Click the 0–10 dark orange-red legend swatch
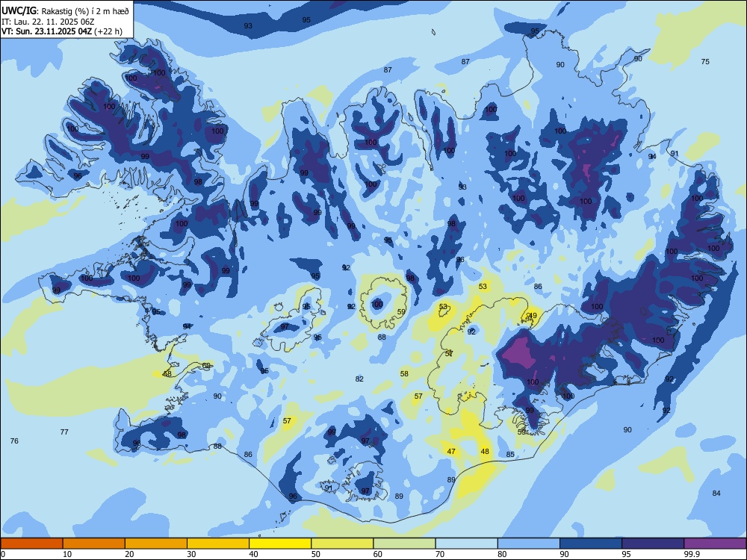 31,544
